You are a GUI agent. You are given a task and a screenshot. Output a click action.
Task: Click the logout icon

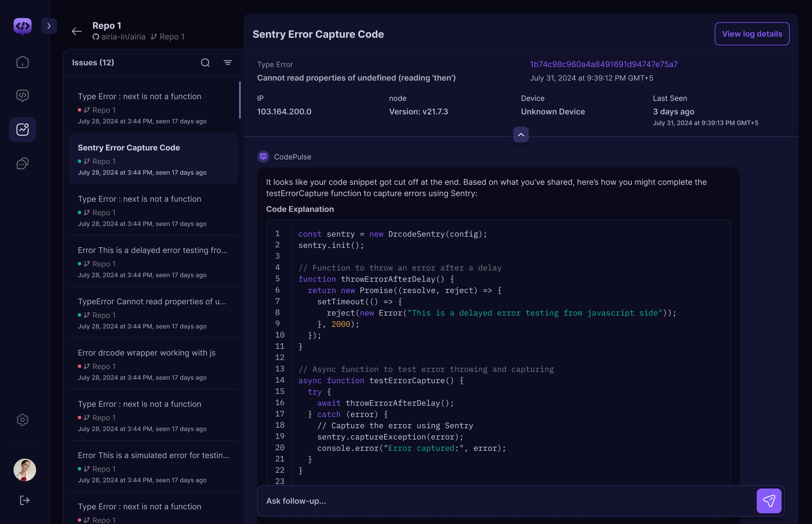pos(25,500)
